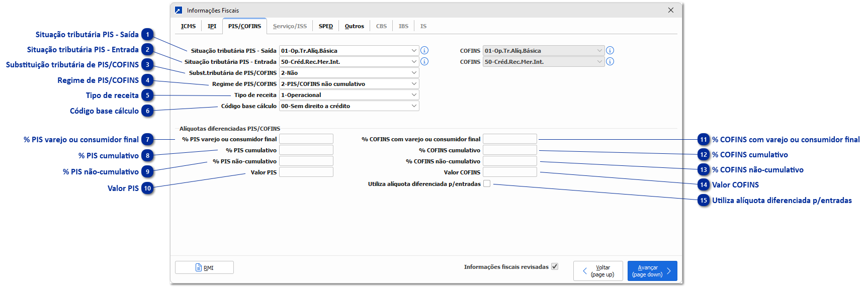Click the Alíquotas diferenciadas PIS/COFINS heading
Image resolution: width=868 pixels, height=288 pixels.
230,129
